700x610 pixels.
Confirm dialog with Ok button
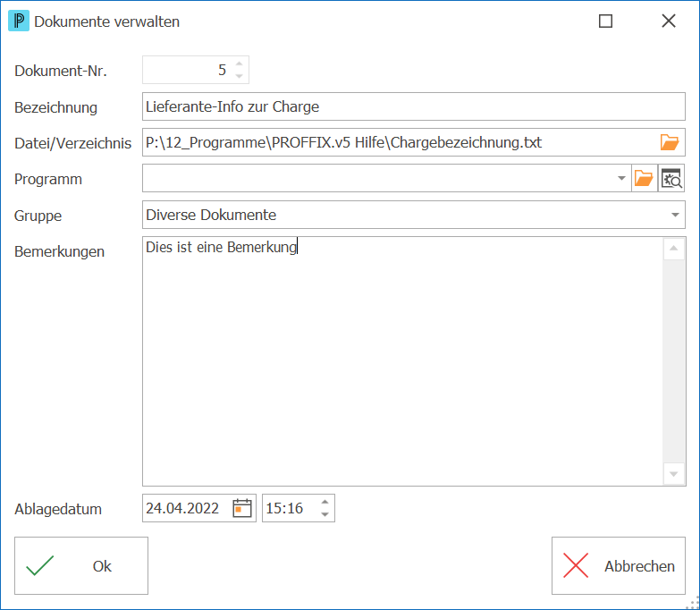coord(81,566)
